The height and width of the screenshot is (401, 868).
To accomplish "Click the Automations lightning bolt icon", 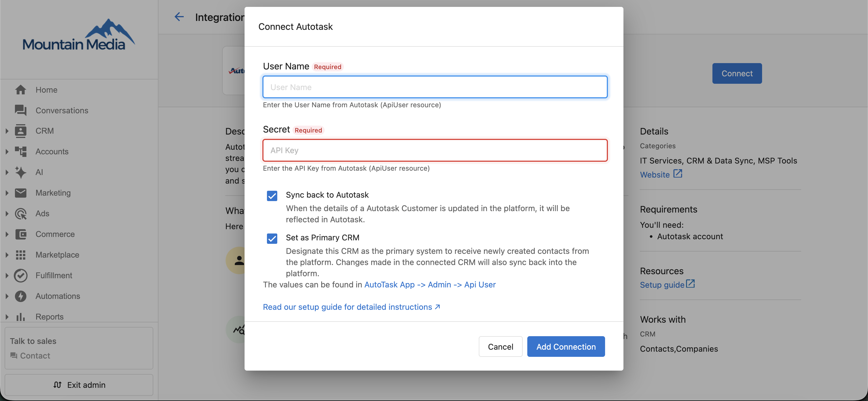I will pos(21,296).
